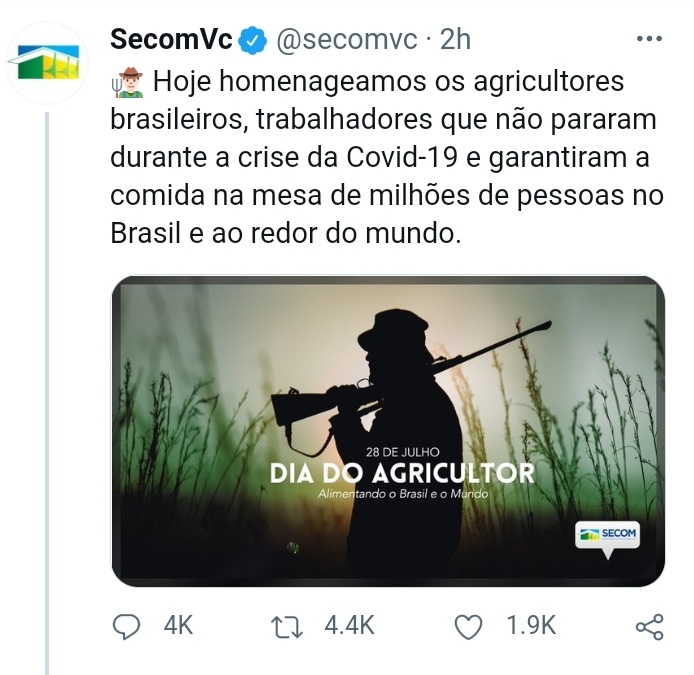Click the 4K replies count
Viewport: 694px width, 675px height.
tap(178, 626)
